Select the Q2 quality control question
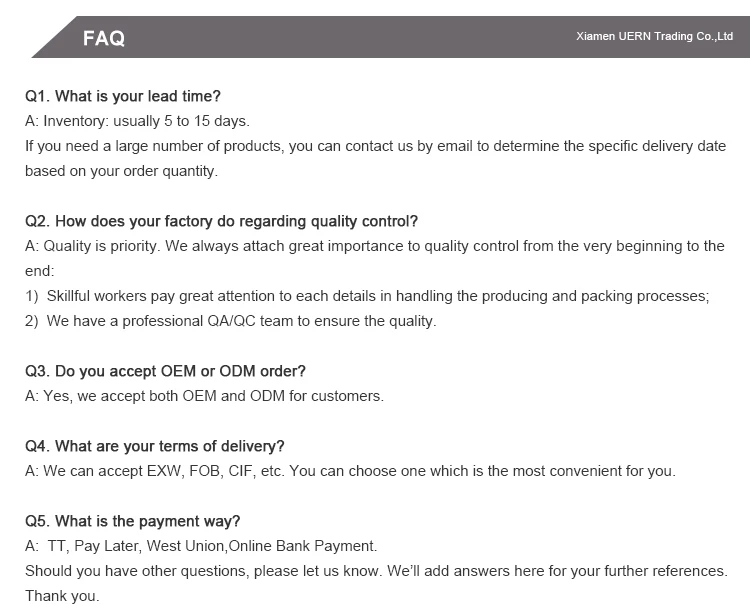750x616 pixels. tap(221, 221)
